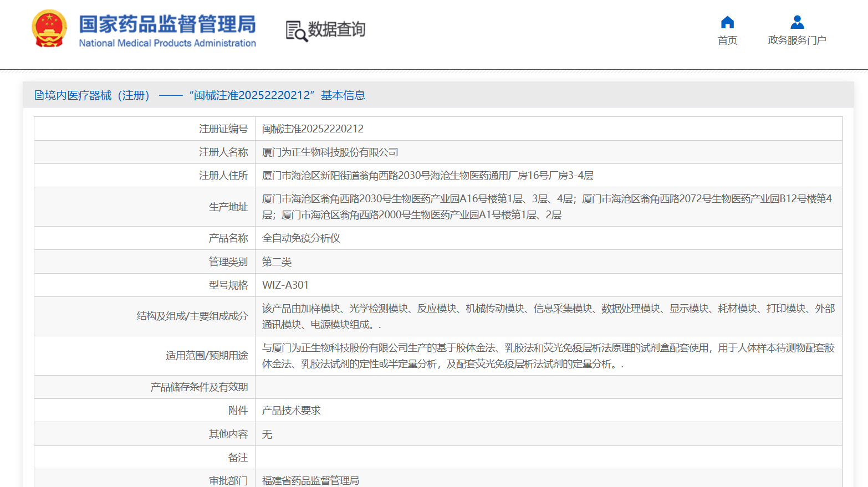This screenshot has width=868, height=487.
Task: Click the data query magnifier icon
Action: point(297,31)
